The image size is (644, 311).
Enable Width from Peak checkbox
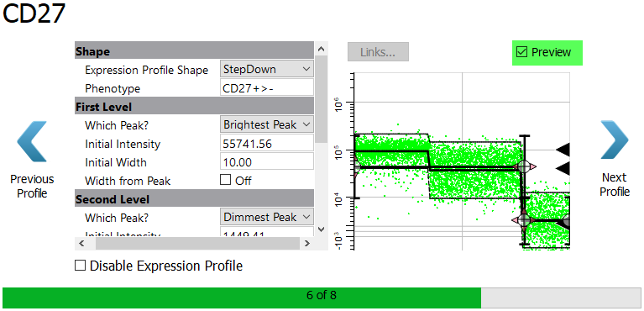[x=226, y=180]
